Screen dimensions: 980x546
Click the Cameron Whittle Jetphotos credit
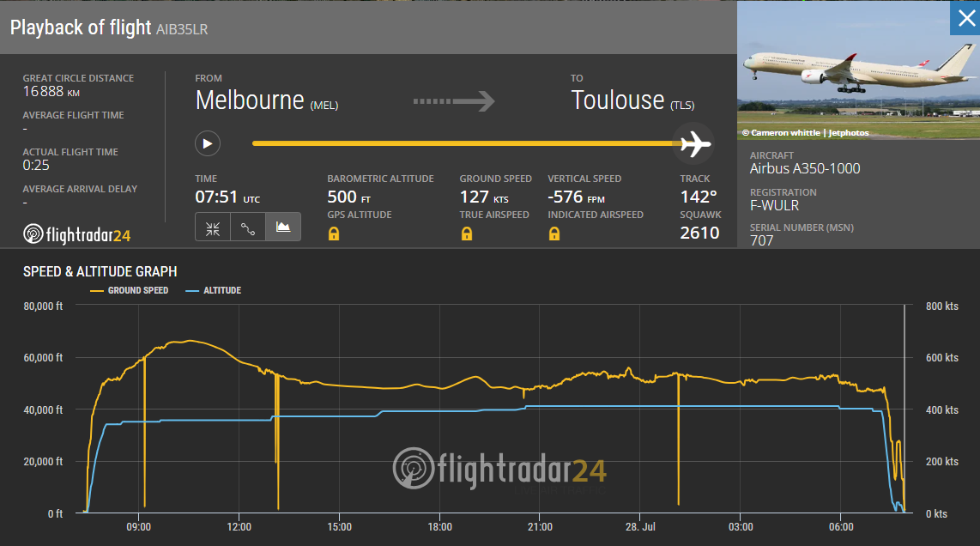806,132
